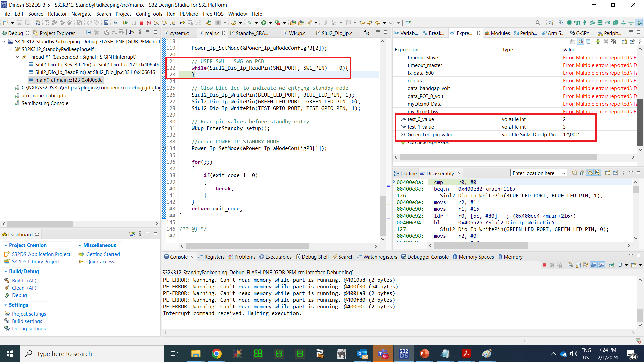Click the Step Into icon
This screenshot has height=362, width=644.
tap(156, 23)
